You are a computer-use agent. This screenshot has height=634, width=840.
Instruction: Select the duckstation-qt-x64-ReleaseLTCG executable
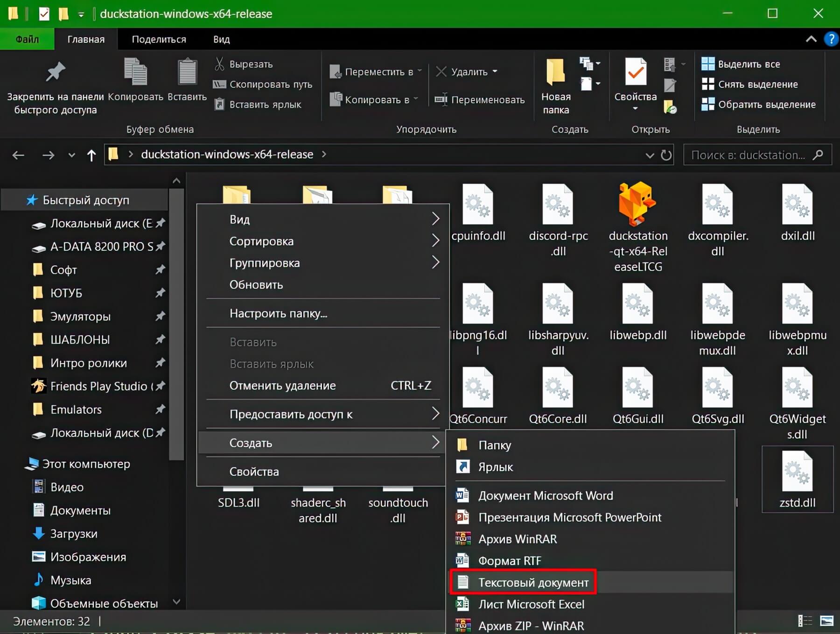pyautogui.click(x=638, y=227)
